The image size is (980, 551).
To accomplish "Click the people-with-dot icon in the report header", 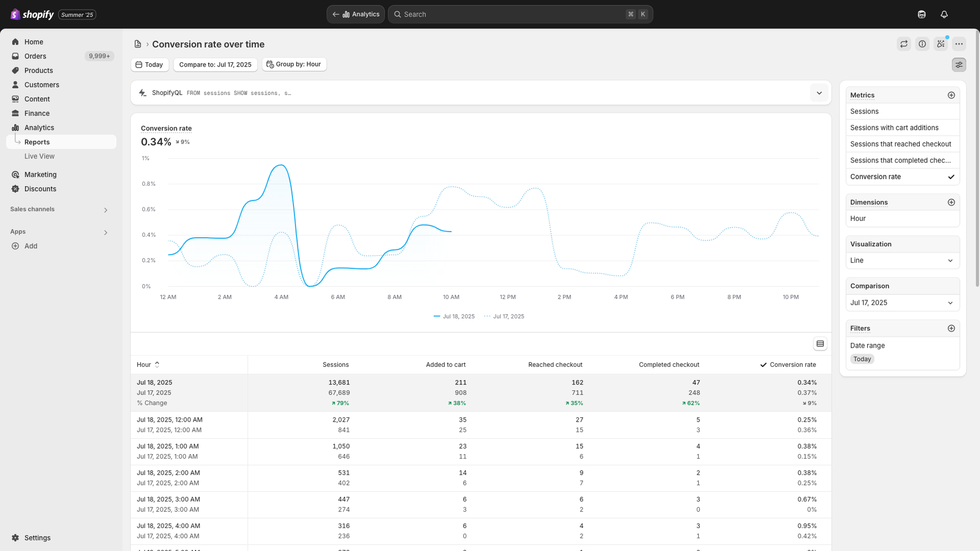I will click(940, 44).
